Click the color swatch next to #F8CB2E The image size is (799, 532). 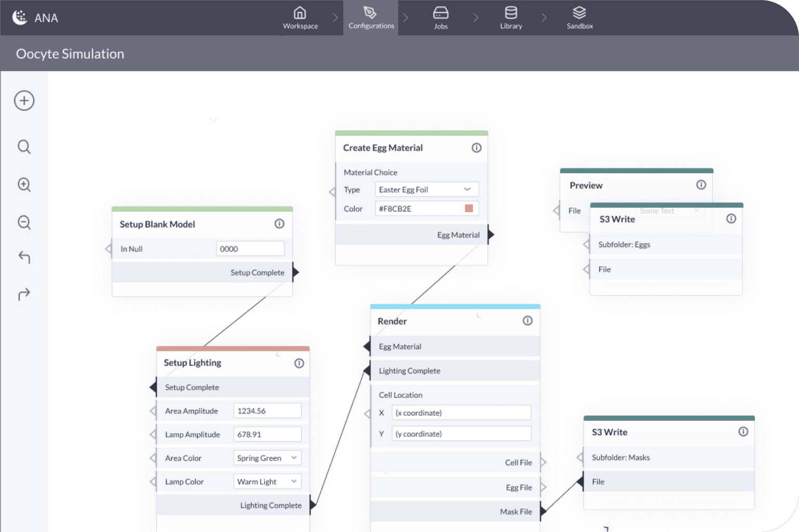pos(469,209)
